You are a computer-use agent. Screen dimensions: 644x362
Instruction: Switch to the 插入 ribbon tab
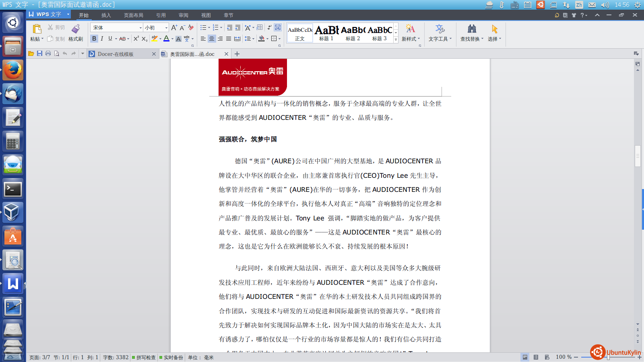pyautogui.click(x=106, y=15)
